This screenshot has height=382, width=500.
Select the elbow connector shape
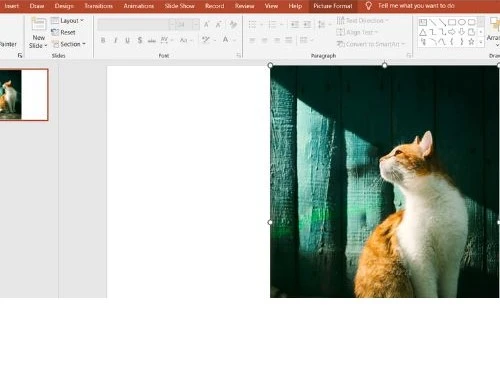pyautogui.click(x=433, y=32)
